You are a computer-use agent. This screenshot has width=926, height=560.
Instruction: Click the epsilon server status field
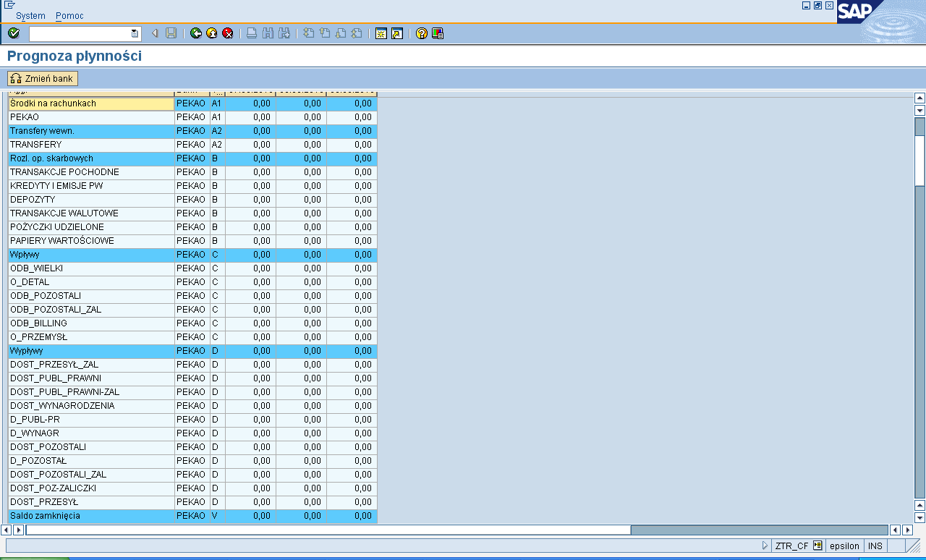(x=845, y=546)
